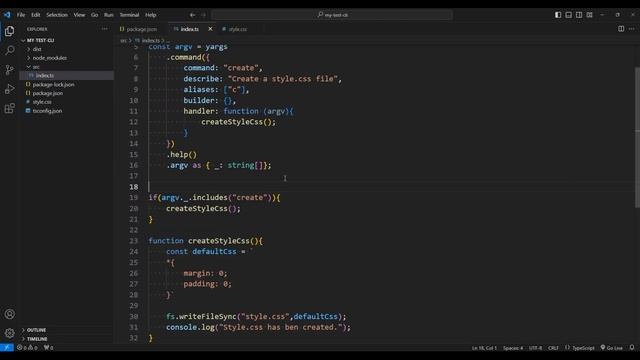Open the Explorer view in activity bar
The width and height of the screenshot is (640, 360).
pos(9,31)
